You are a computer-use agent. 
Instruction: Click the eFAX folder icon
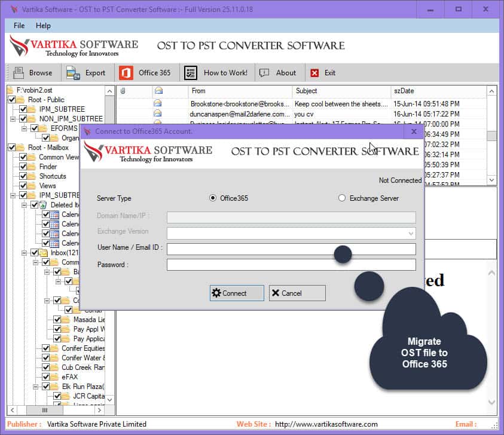[54, 376]
